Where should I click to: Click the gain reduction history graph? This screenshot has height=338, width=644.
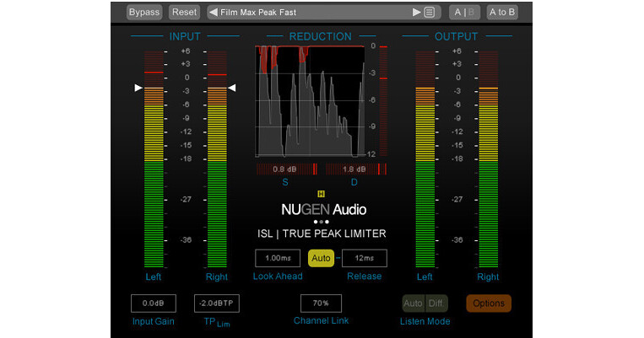pyautogui.click(x=310, y=101)
